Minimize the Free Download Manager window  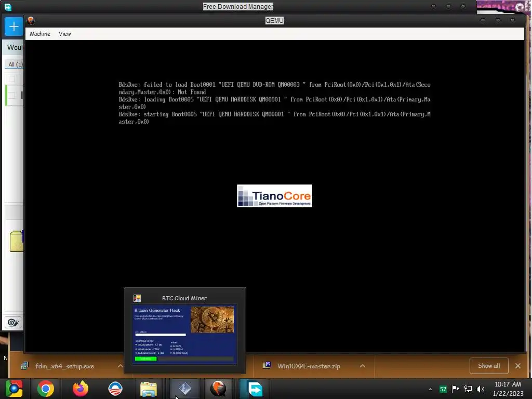[433, 7]
